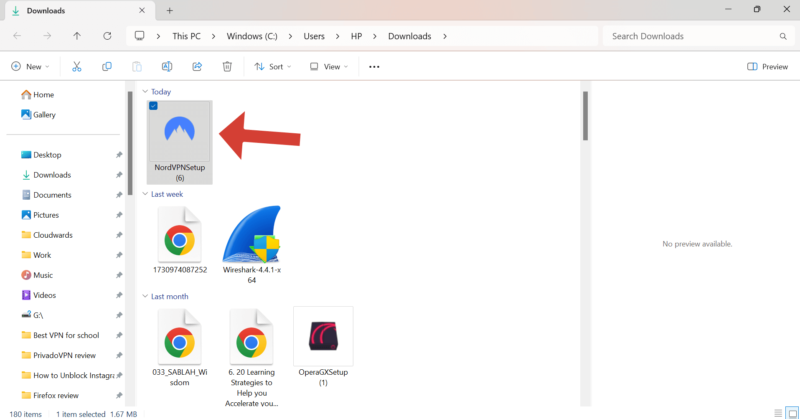The width and height of the screenshot is (800, 419).
Task: Open the See more three-dots menu
Action: coord(374,67)
